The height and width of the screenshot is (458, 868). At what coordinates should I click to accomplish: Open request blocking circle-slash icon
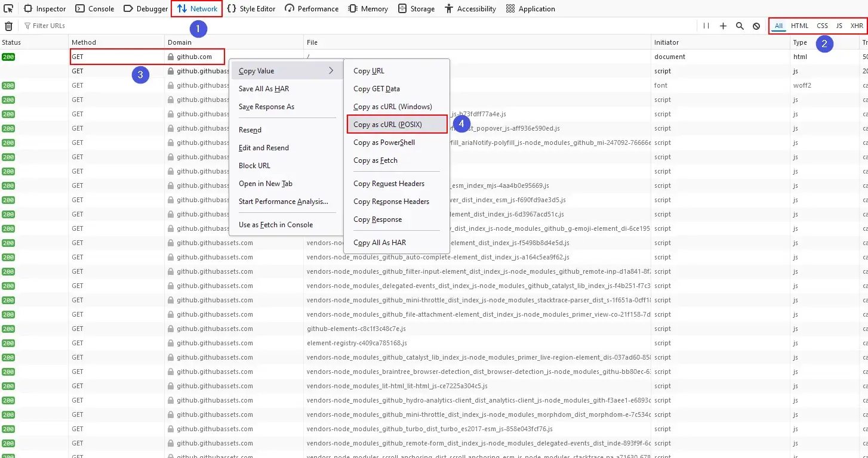(756, 26)
